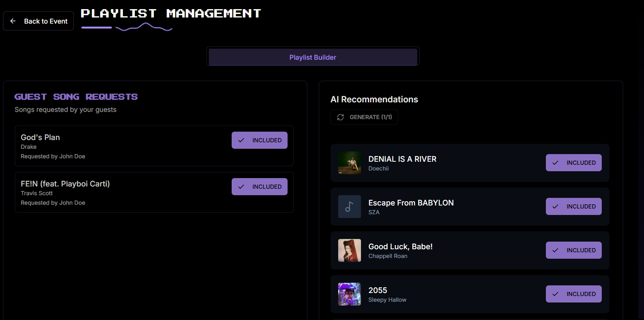The width and height of the screenshot is (644, 320).
Task: Select the God's Plan song title
Action: pyautogui.click(x=40, y=137)
